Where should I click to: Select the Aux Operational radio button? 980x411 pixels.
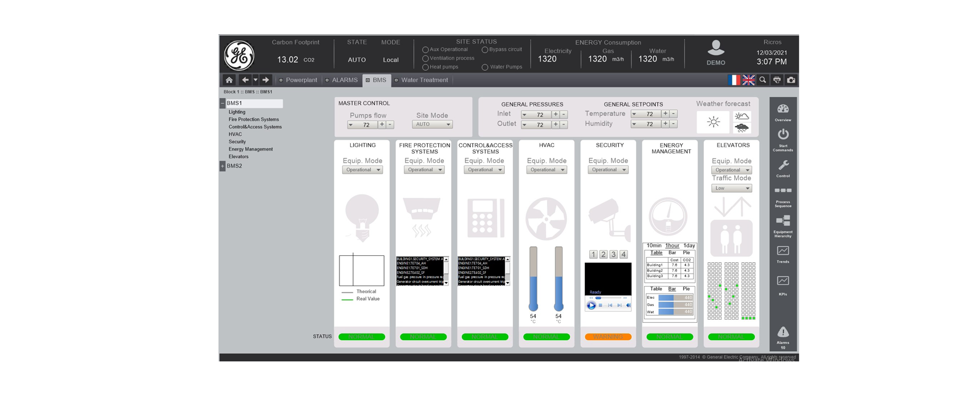[x=426, y=50]
